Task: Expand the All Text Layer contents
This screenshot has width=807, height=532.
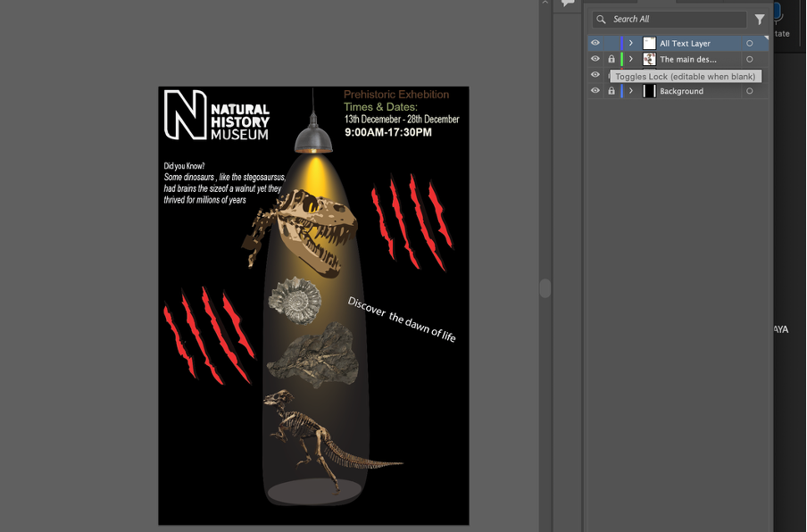Action: point(631,43)
